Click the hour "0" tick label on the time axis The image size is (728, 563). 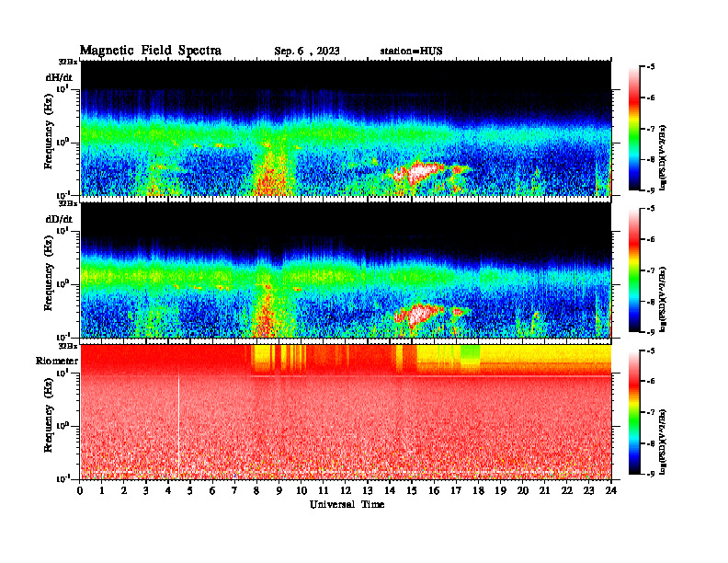tap(80, 491)
